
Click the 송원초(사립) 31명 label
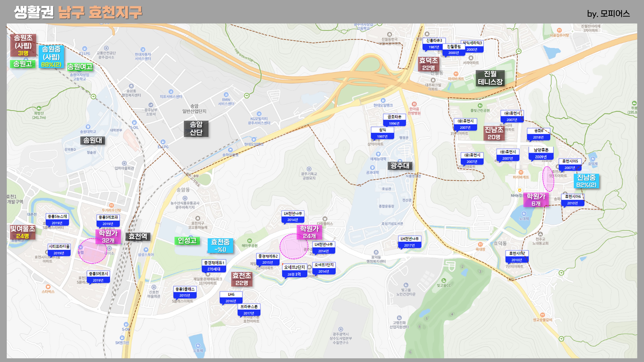23,45
